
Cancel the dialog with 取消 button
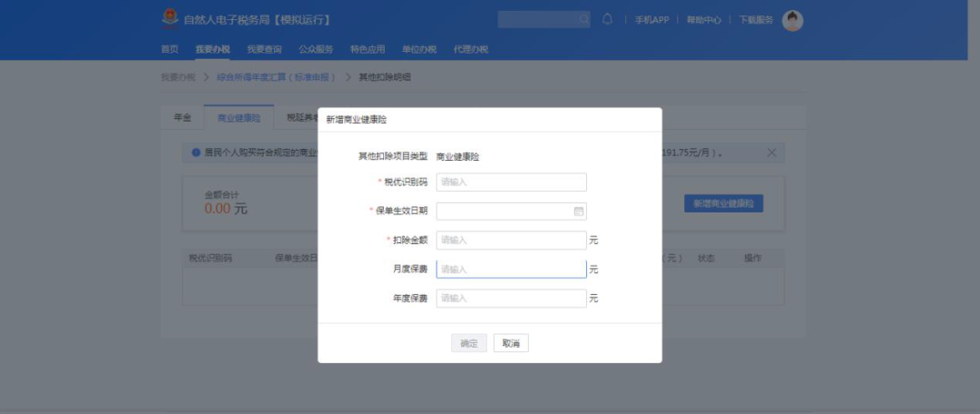coord(511,343)
